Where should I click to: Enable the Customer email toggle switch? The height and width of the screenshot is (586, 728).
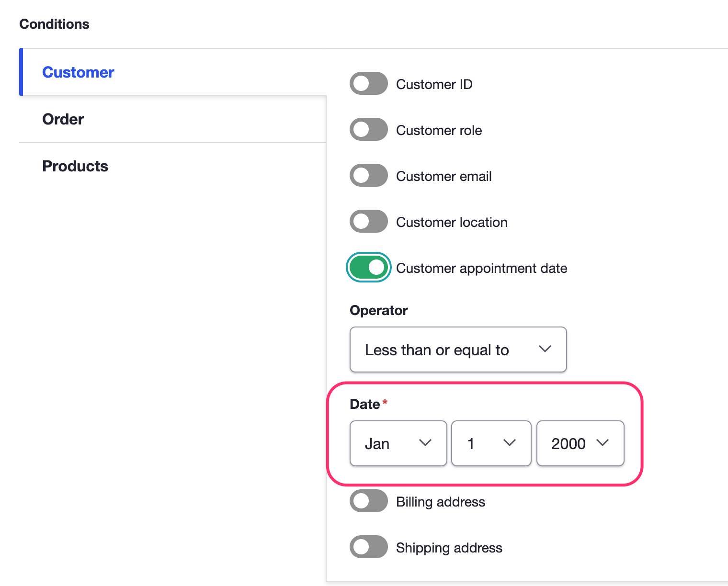coord(368,176)
